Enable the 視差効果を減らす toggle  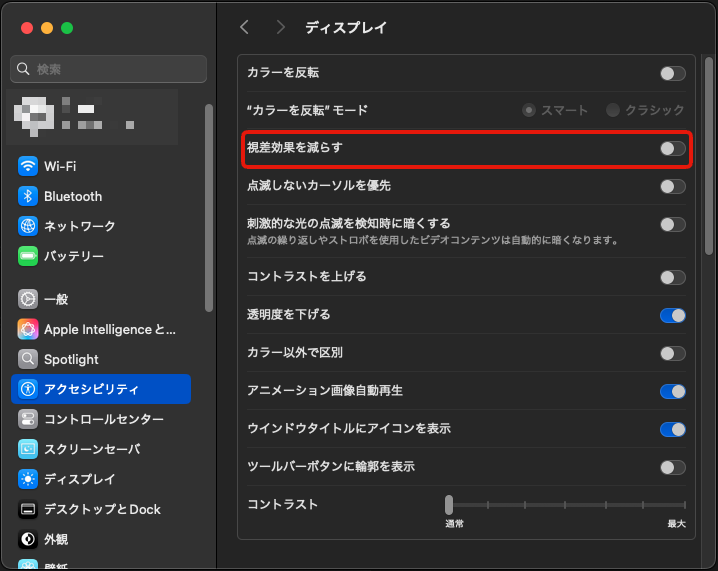[672, 149]
